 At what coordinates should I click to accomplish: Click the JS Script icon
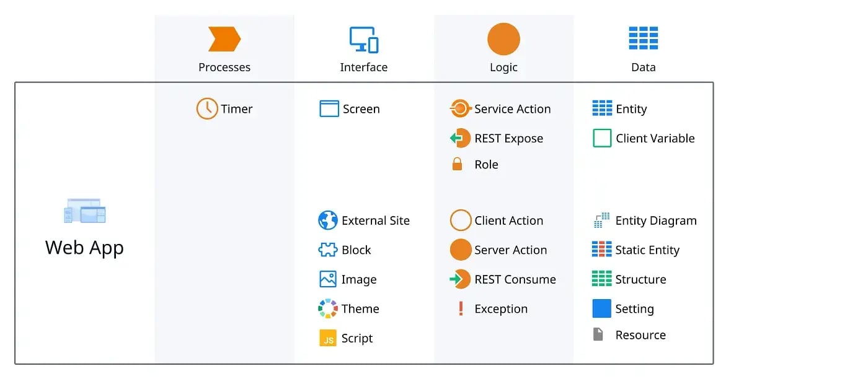click(328, 338)
